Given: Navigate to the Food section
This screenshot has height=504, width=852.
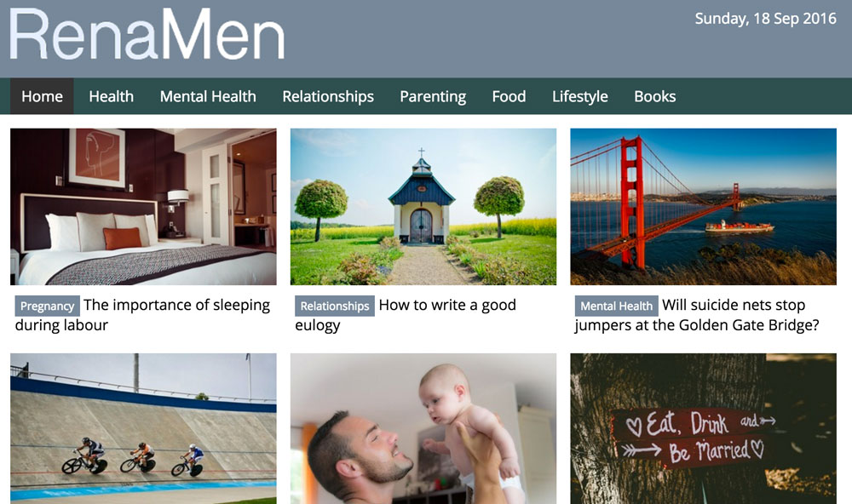Looking at the screenshot, I should point(509,96).
